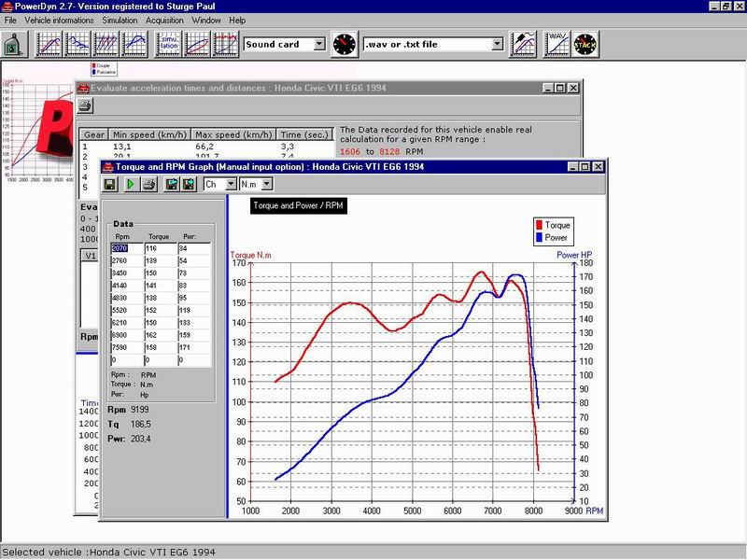The image size is (747, 560).
Task: Select the first Rpm cell containing 2070
Action: [x=126, y=248]
